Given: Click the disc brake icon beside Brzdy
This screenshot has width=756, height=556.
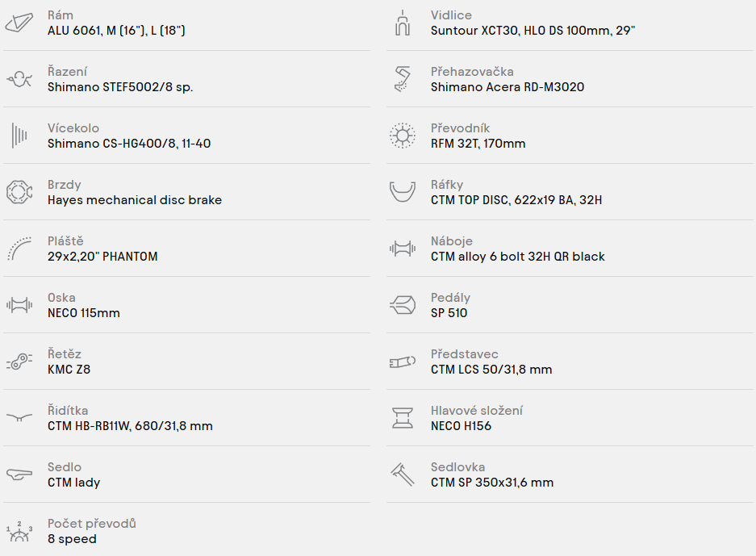Looking at the screenshot, I should point(19,192).
